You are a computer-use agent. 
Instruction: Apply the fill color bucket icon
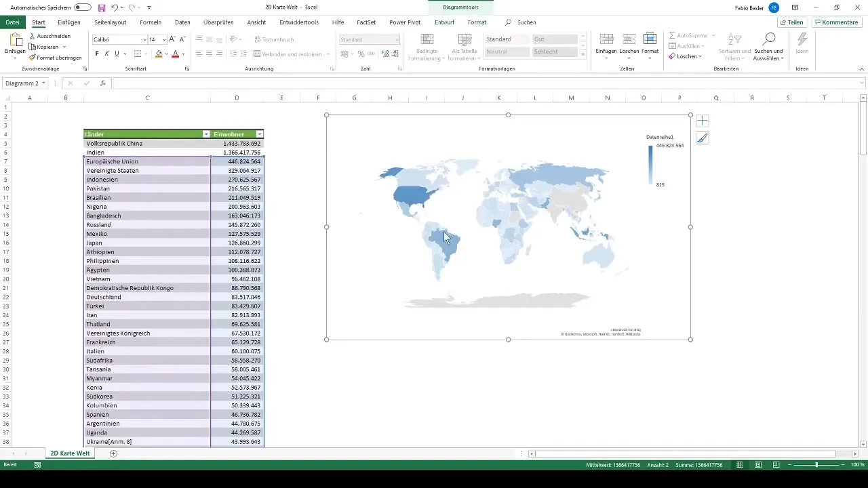tap(159, 54)
